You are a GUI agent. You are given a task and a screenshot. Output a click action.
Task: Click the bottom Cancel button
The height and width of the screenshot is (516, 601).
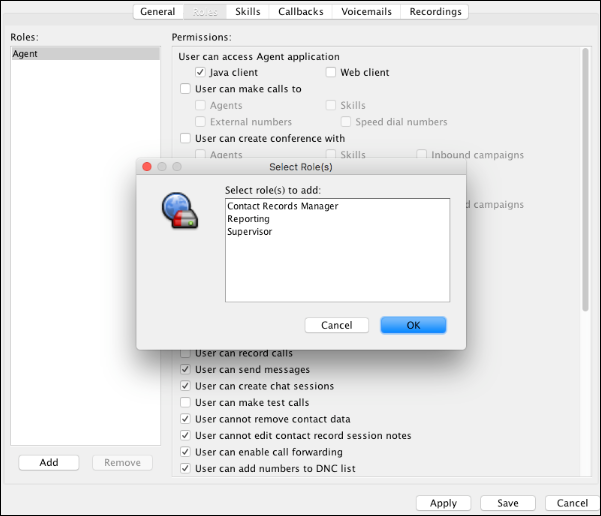click(x=572, y=503)
